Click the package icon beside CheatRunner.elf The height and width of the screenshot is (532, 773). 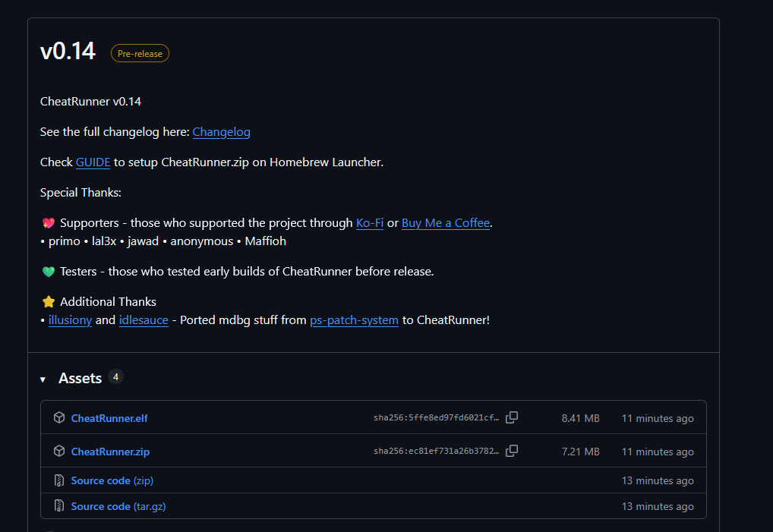click(x=59, y=417)
